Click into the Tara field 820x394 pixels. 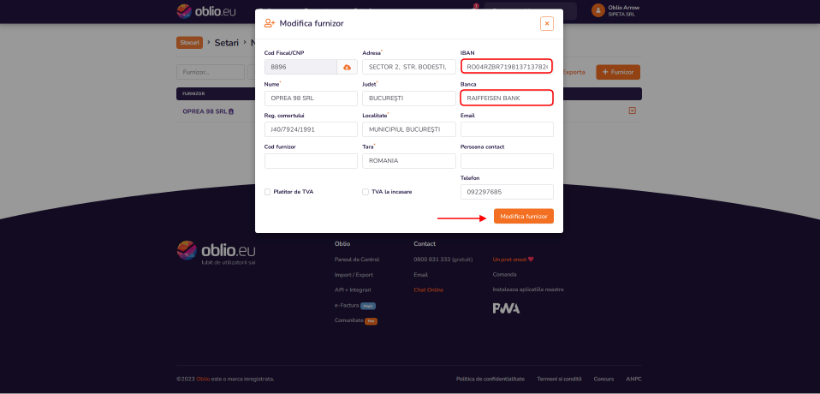[409, 161]
